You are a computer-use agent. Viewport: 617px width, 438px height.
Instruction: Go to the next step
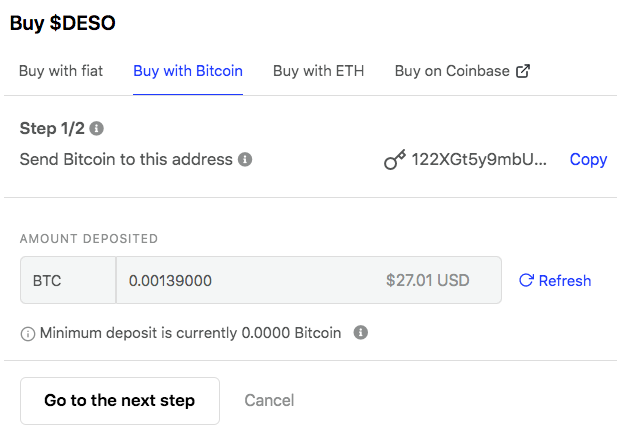120,401
